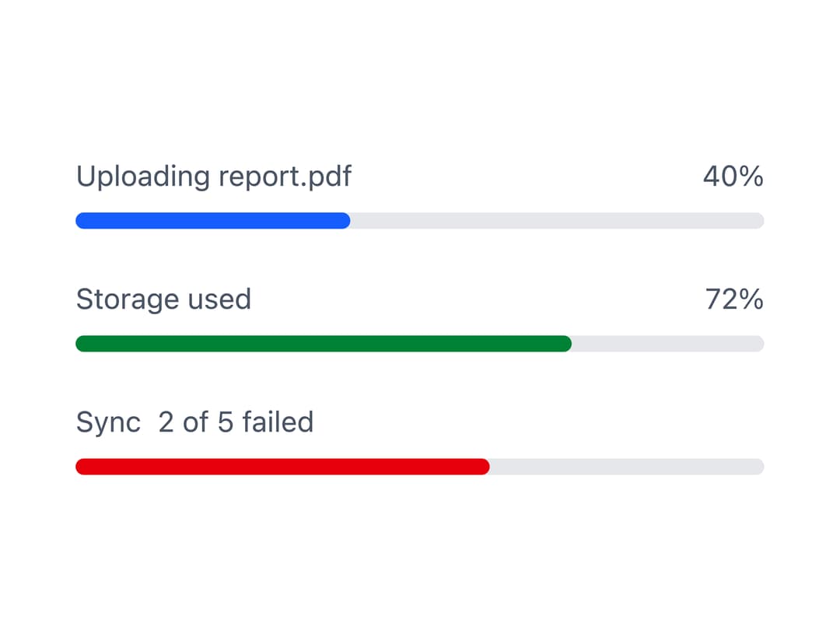Click the far end of the gray sync track
Viewport: 840px width, 630px height.
click(758, 467)
